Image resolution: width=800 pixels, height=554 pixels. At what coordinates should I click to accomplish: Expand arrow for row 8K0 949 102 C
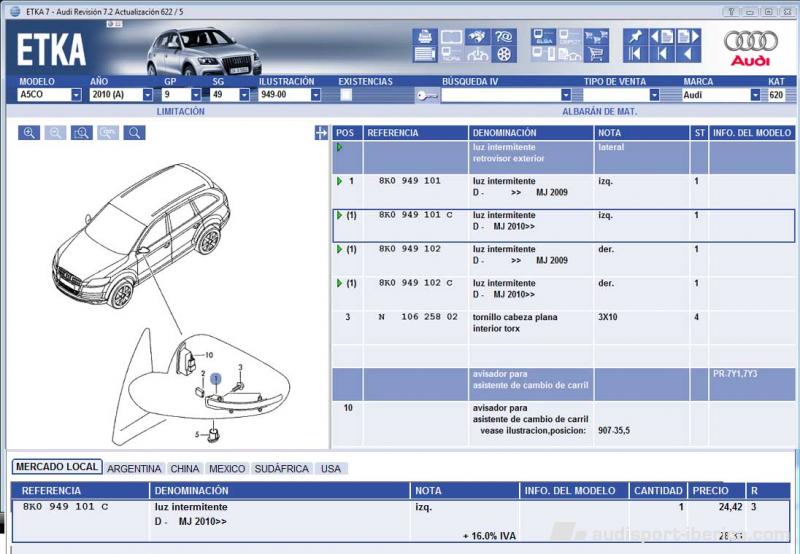pos(340,283)
